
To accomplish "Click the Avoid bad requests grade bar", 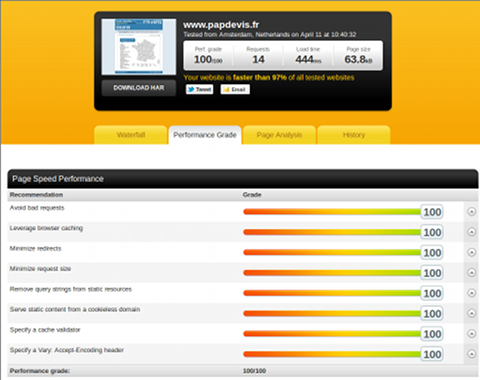I will point(332,212).
